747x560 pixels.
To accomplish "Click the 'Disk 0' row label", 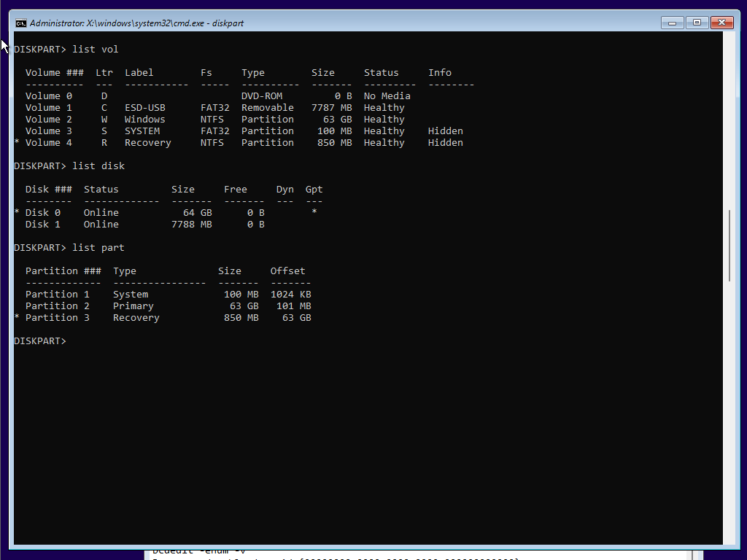I will [43, 213].
